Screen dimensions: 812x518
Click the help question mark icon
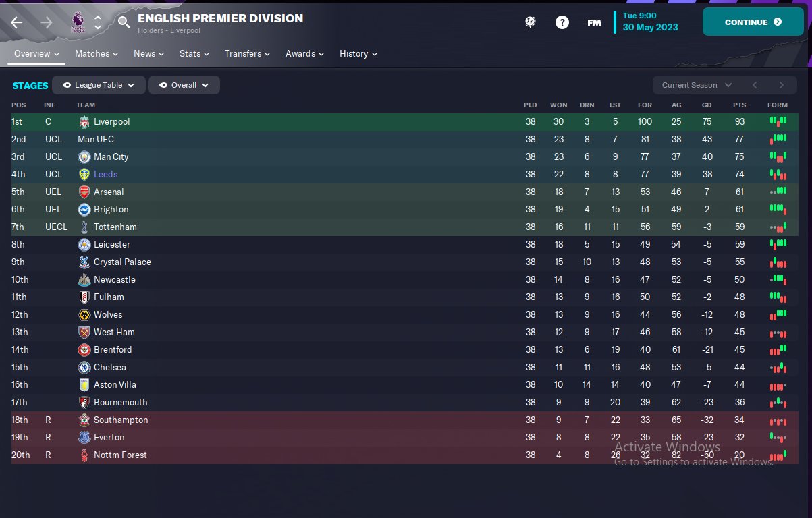562,22
